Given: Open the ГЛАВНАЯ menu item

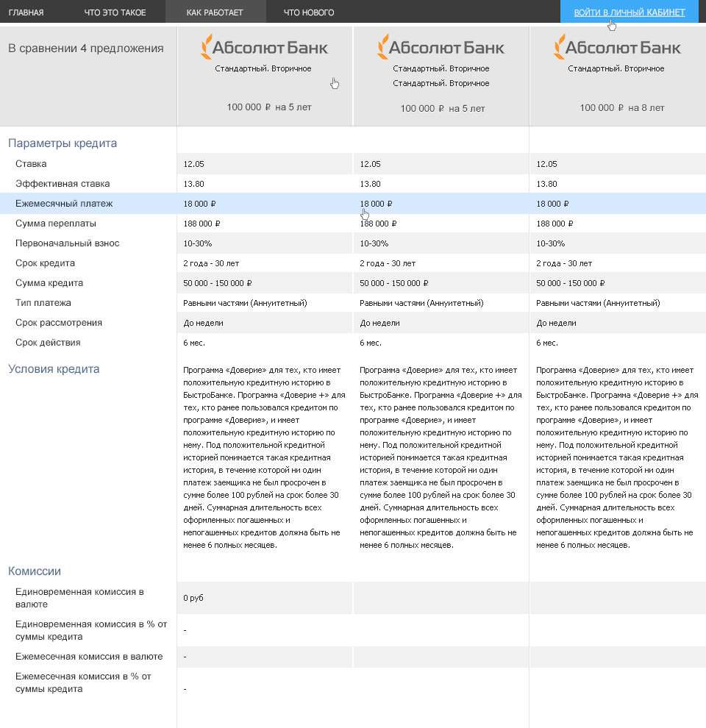Looking at the screenshot, I should click(x=26, y=13).
